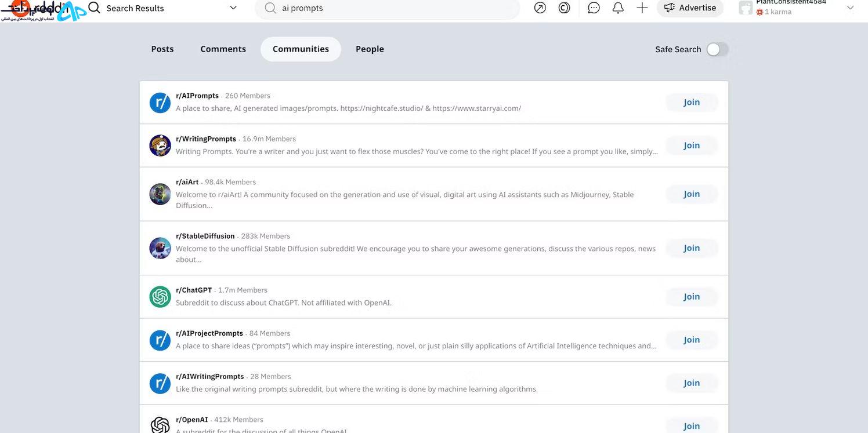Open the notifications bell
The width and height of the screenshot is (868, 433).
(x=618, y=8)
